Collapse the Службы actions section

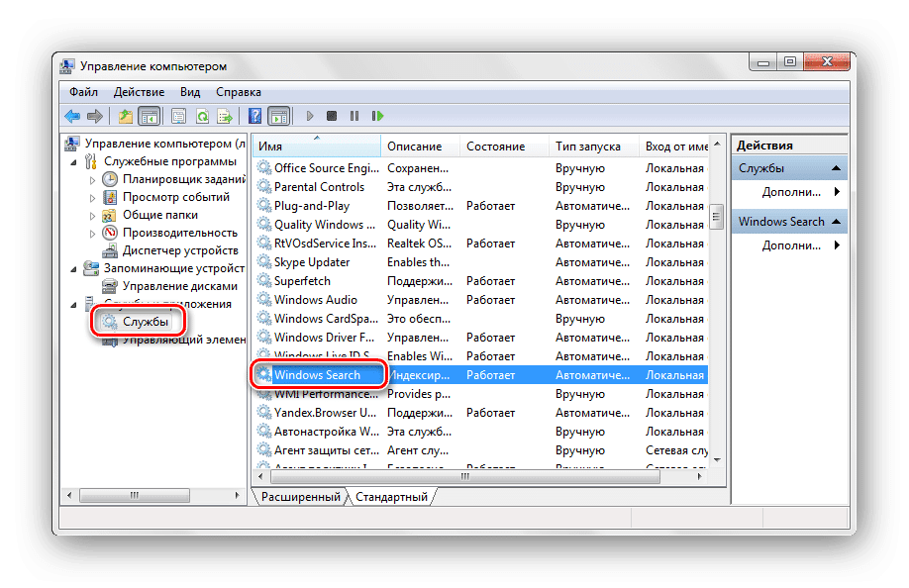pos(836,168)
